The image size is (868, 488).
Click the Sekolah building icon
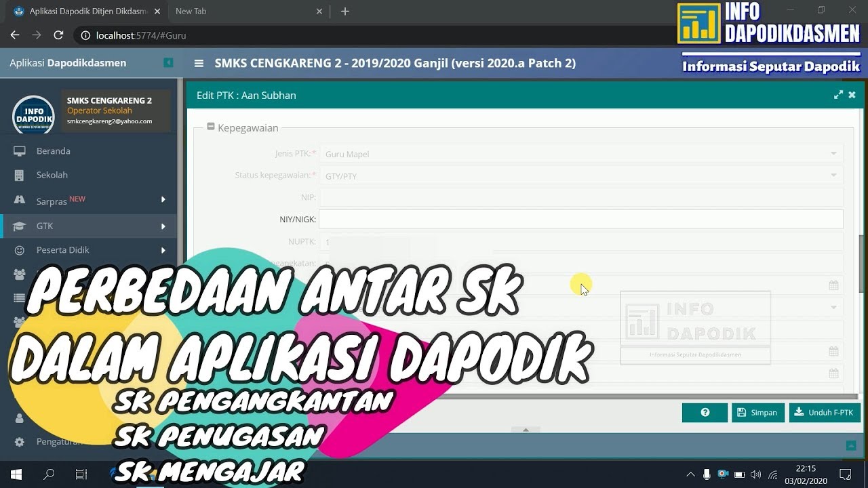[20, 175]
